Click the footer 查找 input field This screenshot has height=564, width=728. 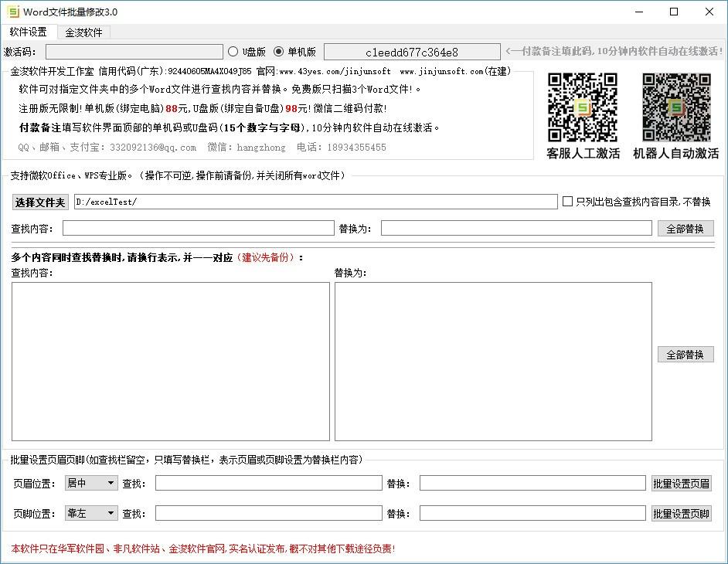click(268, 513)
